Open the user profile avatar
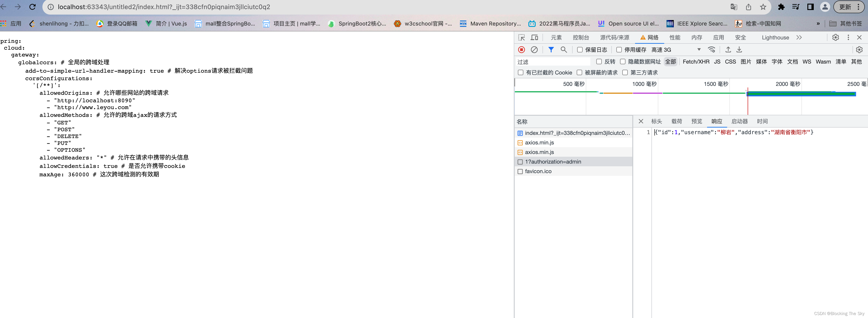The width and height of the screenshot is (868, 318). pyautogui.click(x=825, y=7)
